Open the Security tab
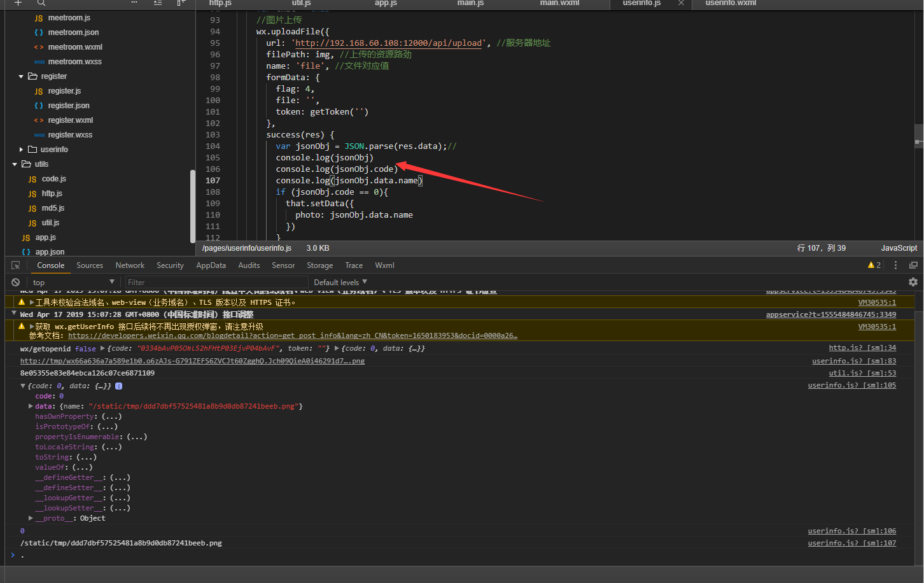The image size is (924, 583). click(170, 265)
